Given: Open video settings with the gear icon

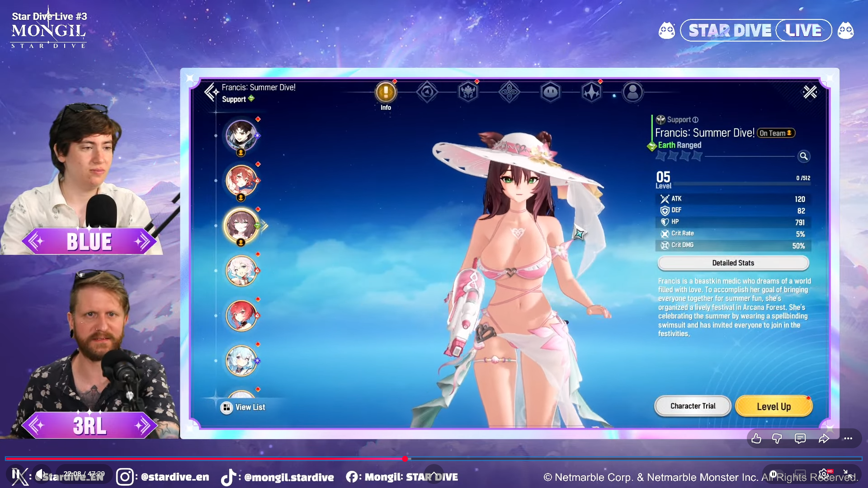Looking at the screenshot, I should tap(823, 474).
